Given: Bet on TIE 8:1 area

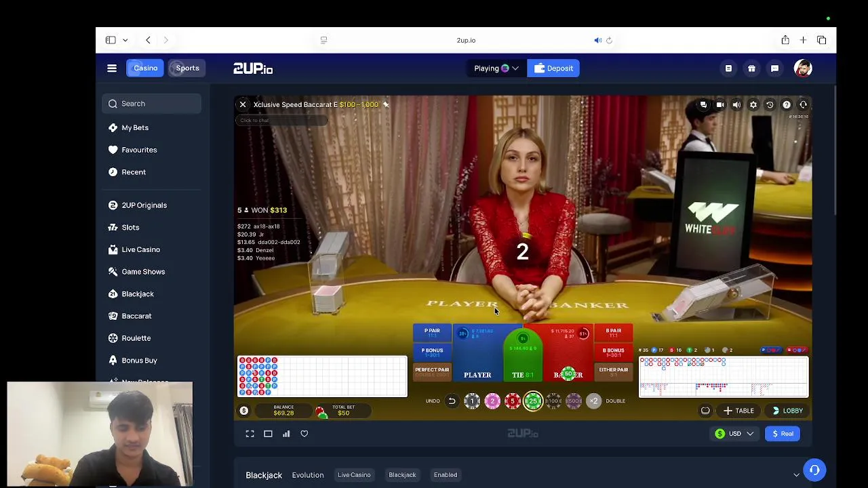Looking at the screenshot, I should pyautogui.click(x=522, y=356).
